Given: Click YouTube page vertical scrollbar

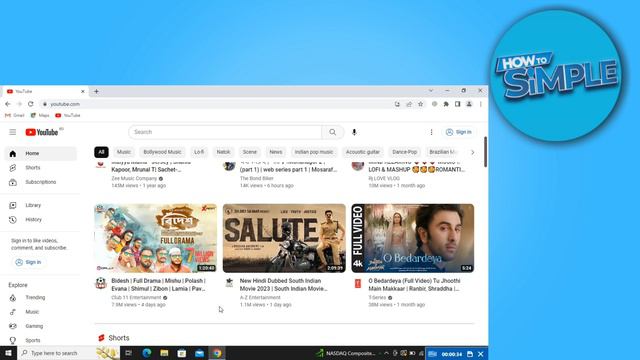Looking at the screenshot, I should point(485,152).
